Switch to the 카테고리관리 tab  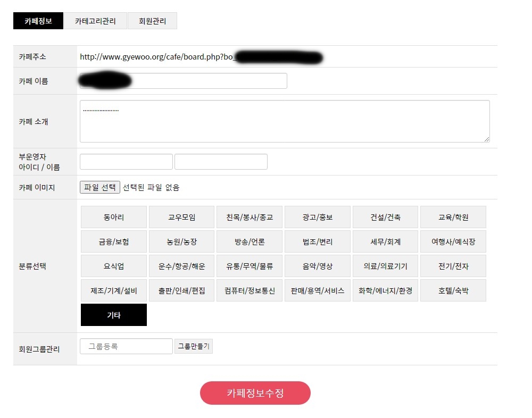point(95,21)
